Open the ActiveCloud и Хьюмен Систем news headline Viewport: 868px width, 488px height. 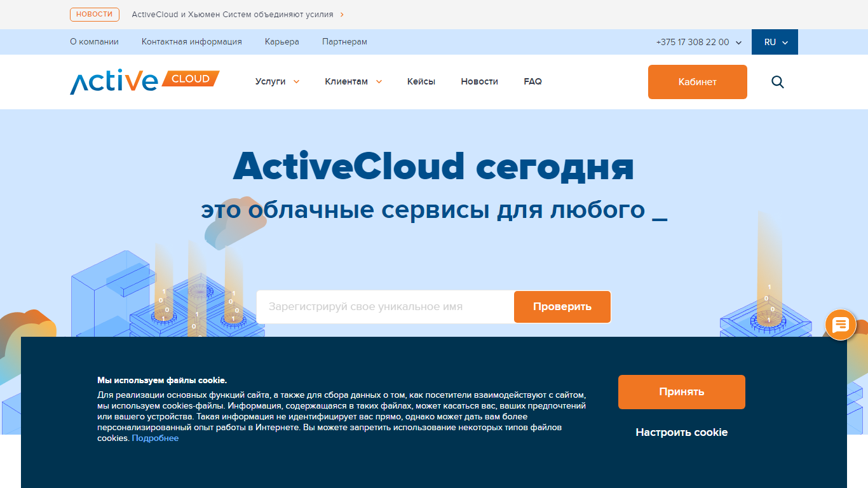click(x=233, y=15)
